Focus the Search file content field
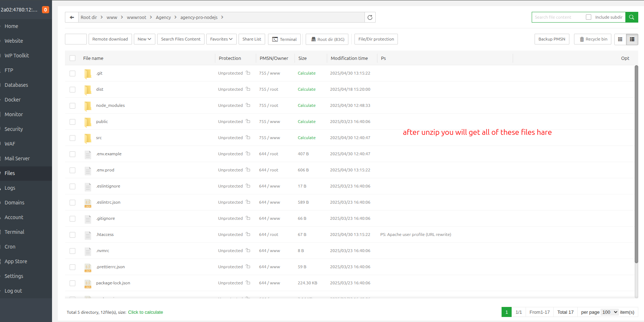 point(558,17)
